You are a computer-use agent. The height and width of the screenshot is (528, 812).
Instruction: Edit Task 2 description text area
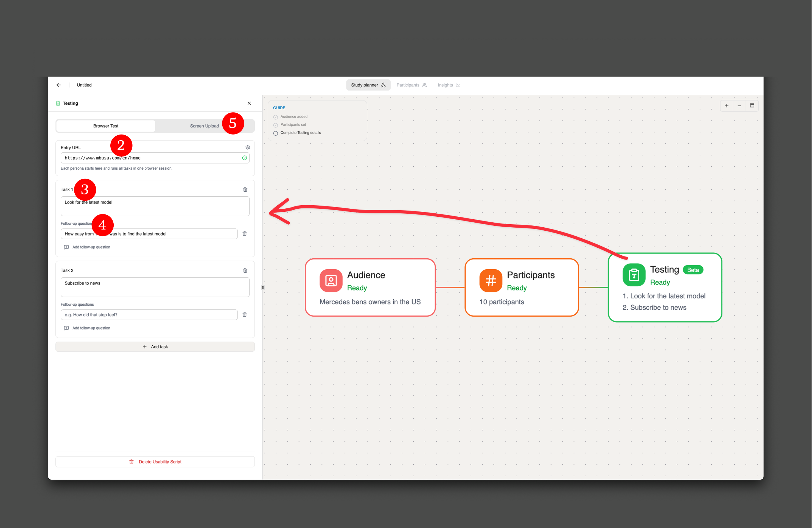[155, 287]
